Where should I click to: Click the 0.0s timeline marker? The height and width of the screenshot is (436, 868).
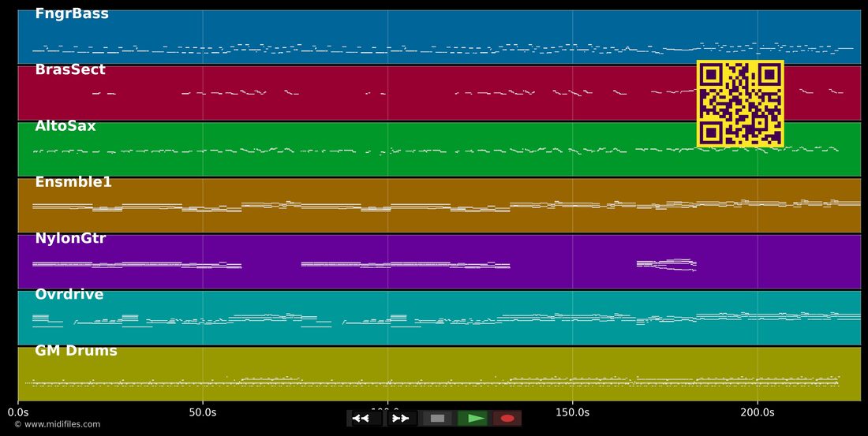pos(18,412)
